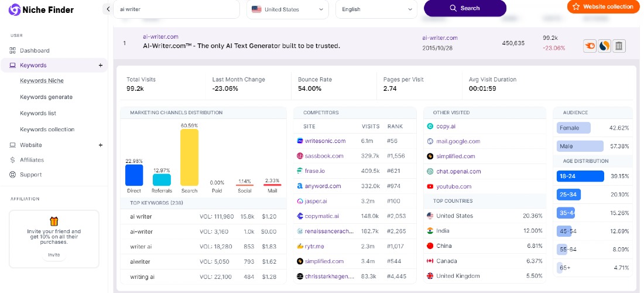Expand Keywords section with plus icon
Image resolution: width=644 pixels, height=293 pixels.
(101, 66)
